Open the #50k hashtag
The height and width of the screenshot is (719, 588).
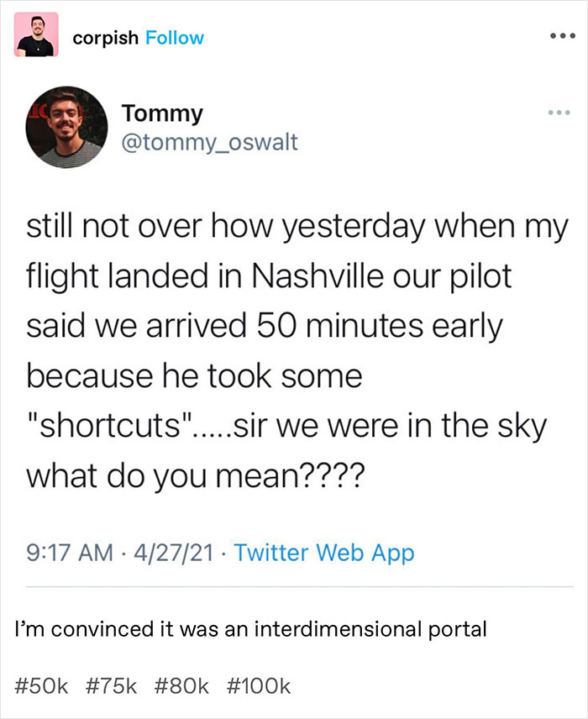(39, 685)
